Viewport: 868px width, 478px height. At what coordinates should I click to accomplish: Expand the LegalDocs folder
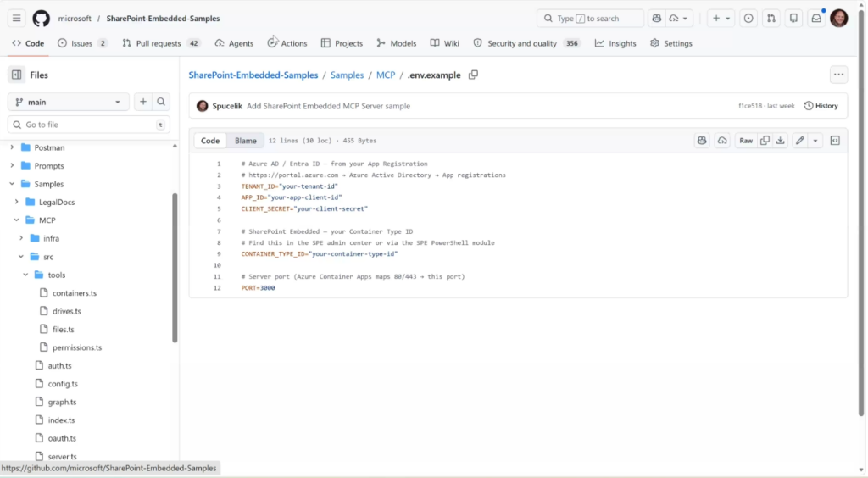pos(17,202)
